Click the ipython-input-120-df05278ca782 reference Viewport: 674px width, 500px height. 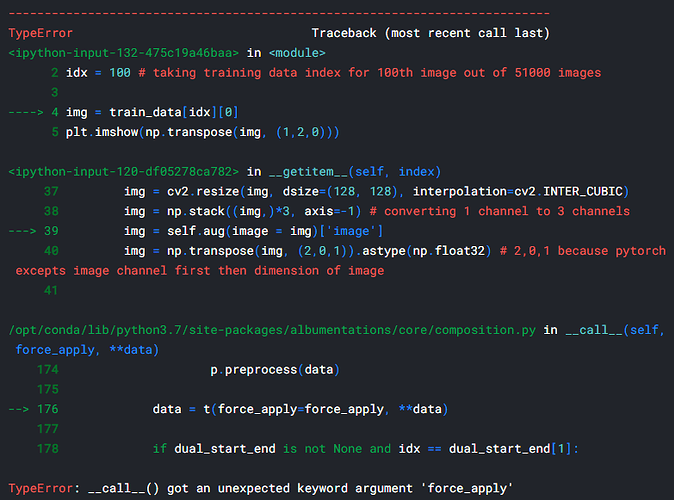coord(124,171)
